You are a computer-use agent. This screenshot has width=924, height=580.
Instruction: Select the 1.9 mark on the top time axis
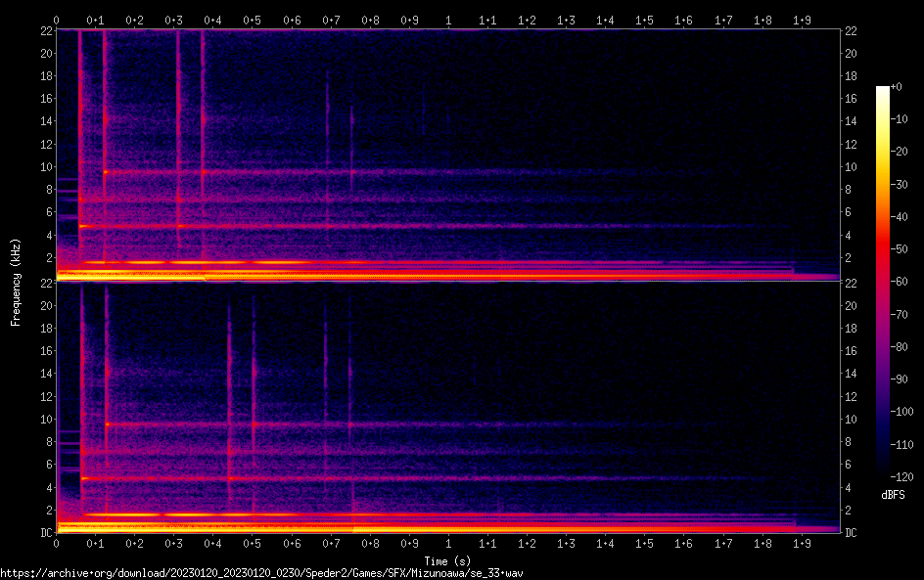click(801, 20)
